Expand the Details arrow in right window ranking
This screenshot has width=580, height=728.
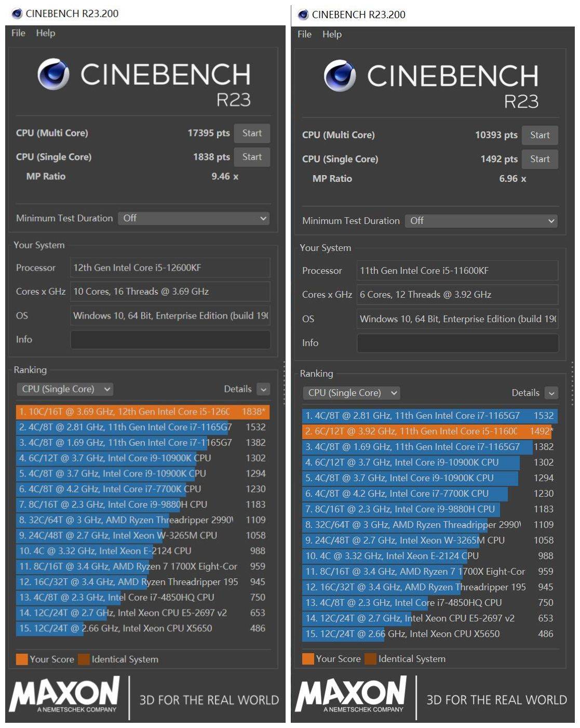pyautogui.click(x=551, y=393)
